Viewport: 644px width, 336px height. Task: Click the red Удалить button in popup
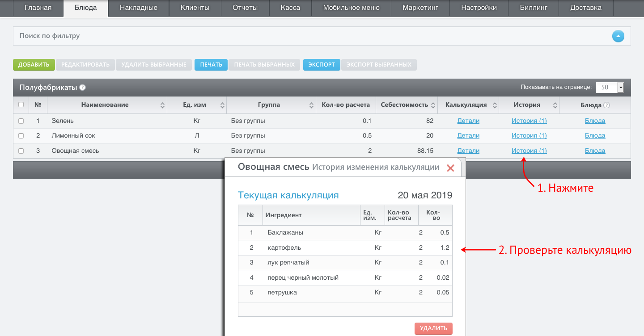click(x=433, y=328)
